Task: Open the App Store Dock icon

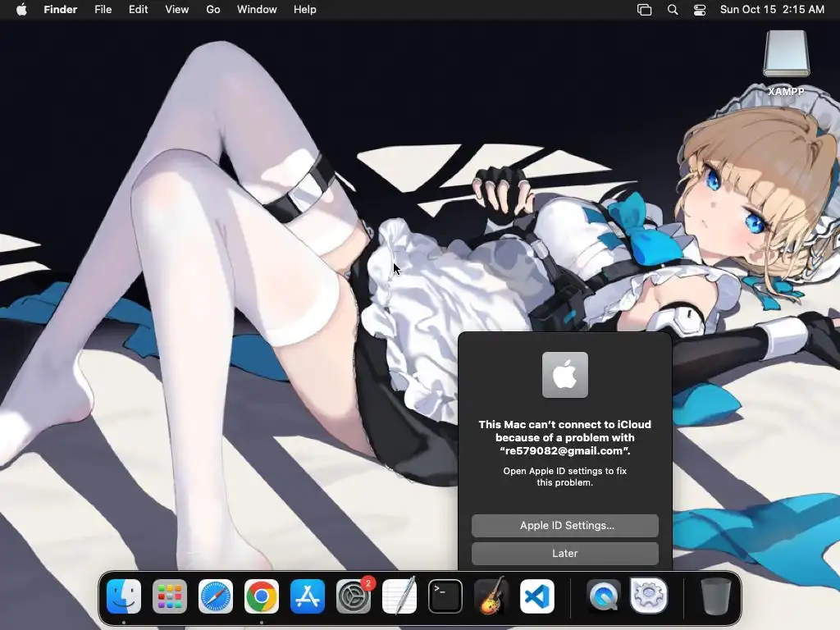Action: [x=308, y=596]
